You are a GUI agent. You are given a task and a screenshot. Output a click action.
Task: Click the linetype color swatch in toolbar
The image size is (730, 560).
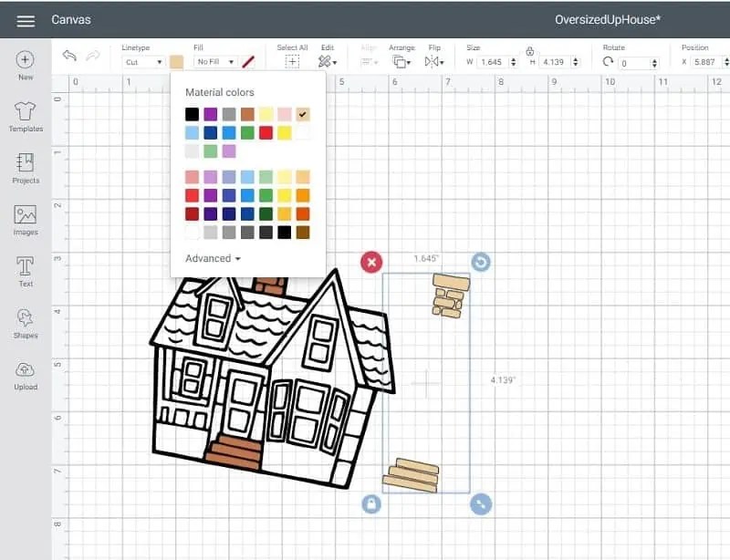click(x=176, y=62)
